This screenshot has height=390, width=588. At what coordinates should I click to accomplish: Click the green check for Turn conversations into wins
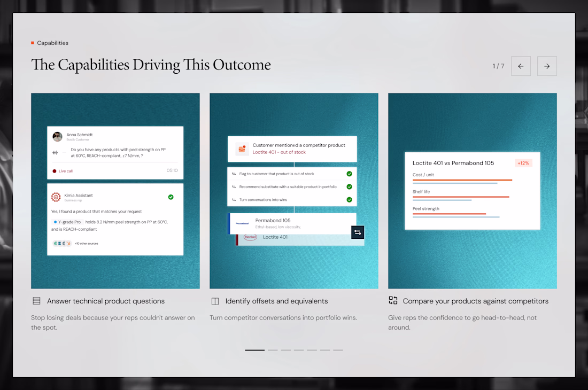[349, 200]
